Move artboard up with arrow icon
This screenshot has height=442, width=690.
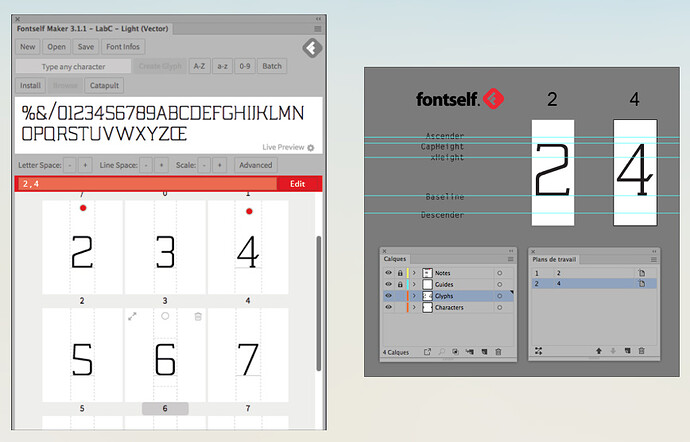point(598,351)
